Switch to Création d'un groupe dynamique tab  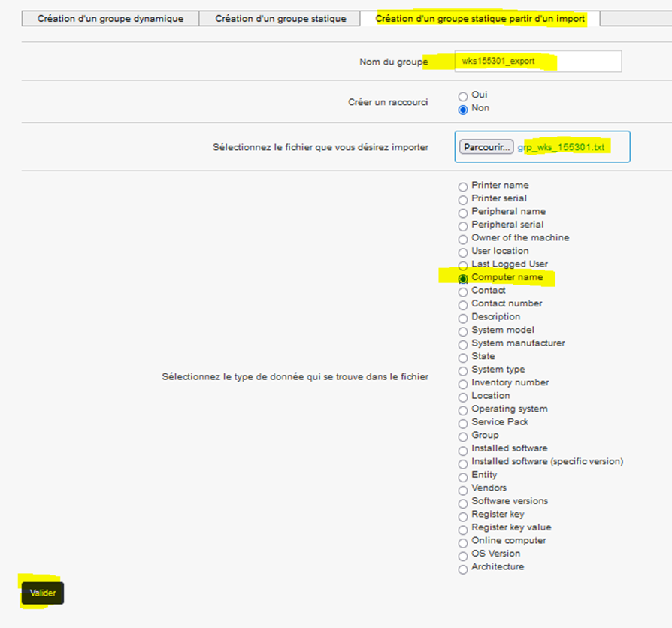pyautogui.click(x=110, y=19)
